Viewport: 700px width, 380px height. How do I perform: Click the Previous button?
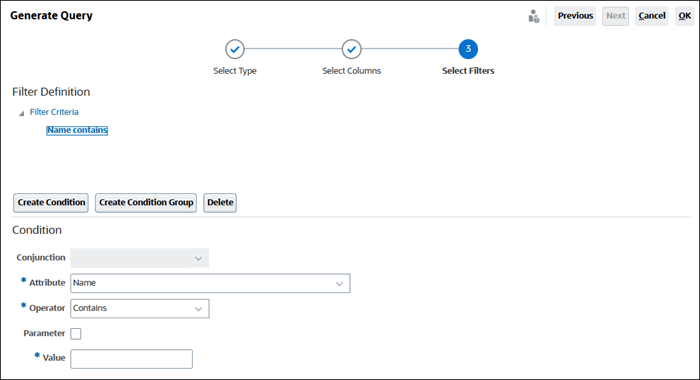[575, 16]
